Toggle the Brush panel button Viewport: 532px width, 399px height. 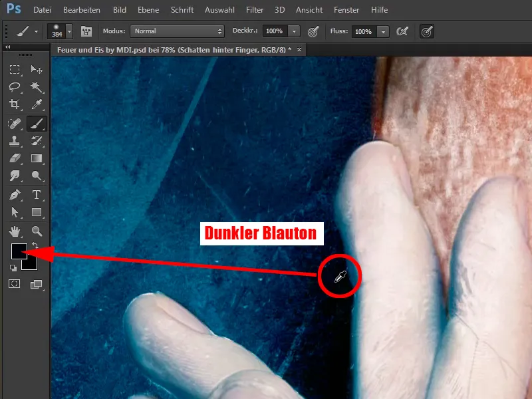86,31
